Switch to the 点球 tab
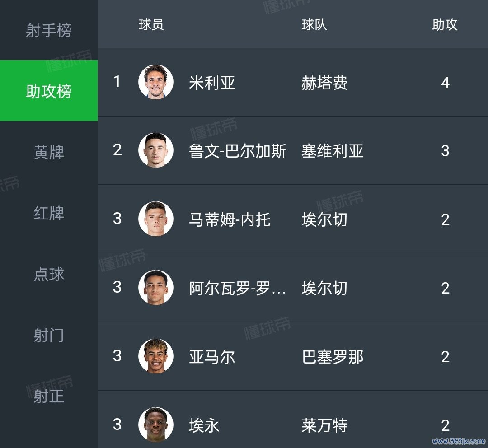488x448 pixels. 48,274
